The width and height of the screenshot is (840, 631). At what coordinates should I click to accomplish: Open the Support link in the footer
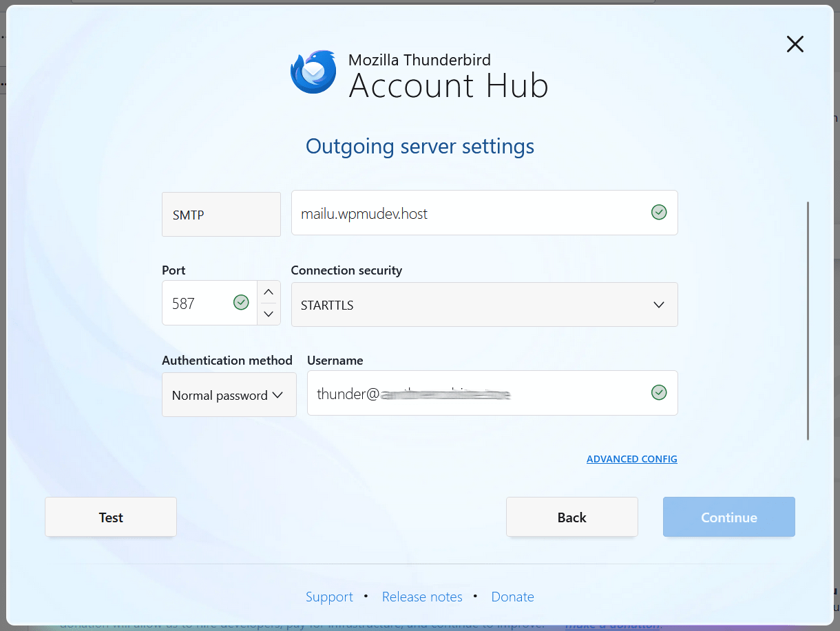(x=329, y=597)
